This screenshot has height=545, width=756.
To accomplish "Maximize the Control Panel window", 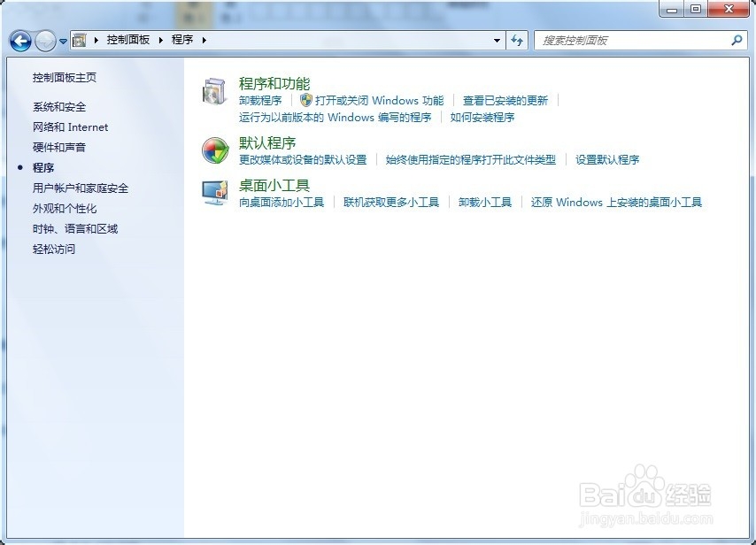I will click(x=696, y=9).
